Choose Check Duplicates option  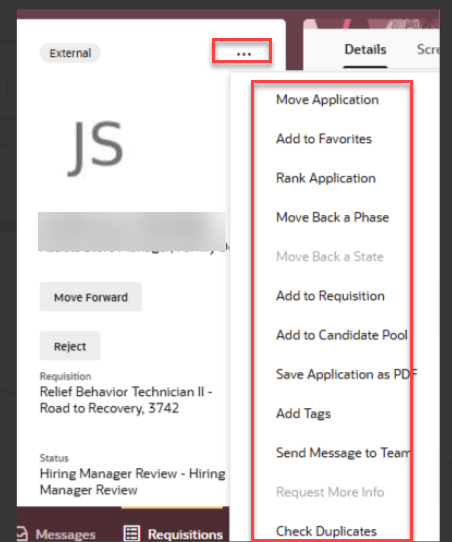click(326, 531)
